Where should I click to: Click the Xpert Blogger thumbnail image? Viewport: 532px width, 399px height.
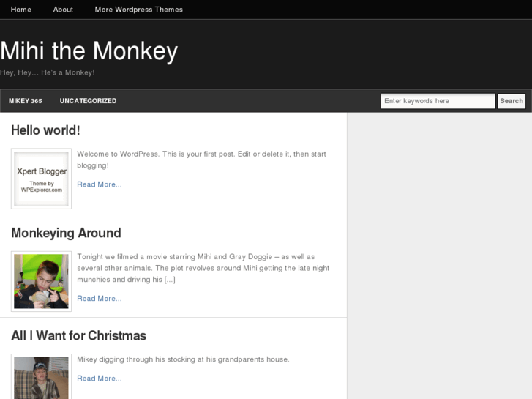[x=42, y=179]
